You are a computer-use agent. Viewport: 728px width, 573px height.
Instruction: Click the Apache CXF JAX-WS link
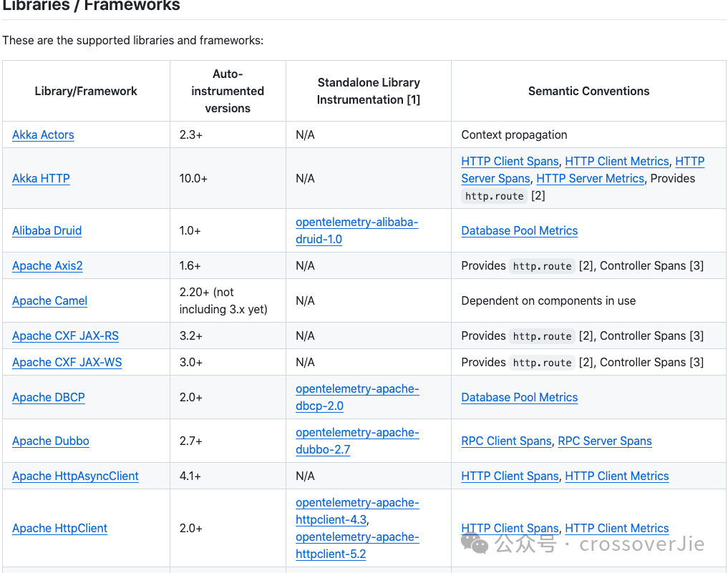click(67, 362)
